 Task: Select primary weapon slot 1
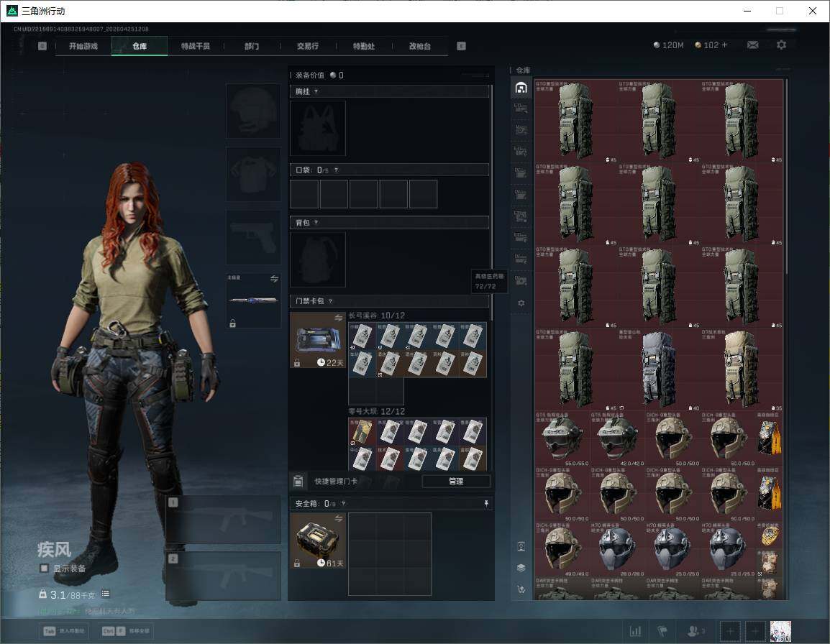click(x=224, y=520)
